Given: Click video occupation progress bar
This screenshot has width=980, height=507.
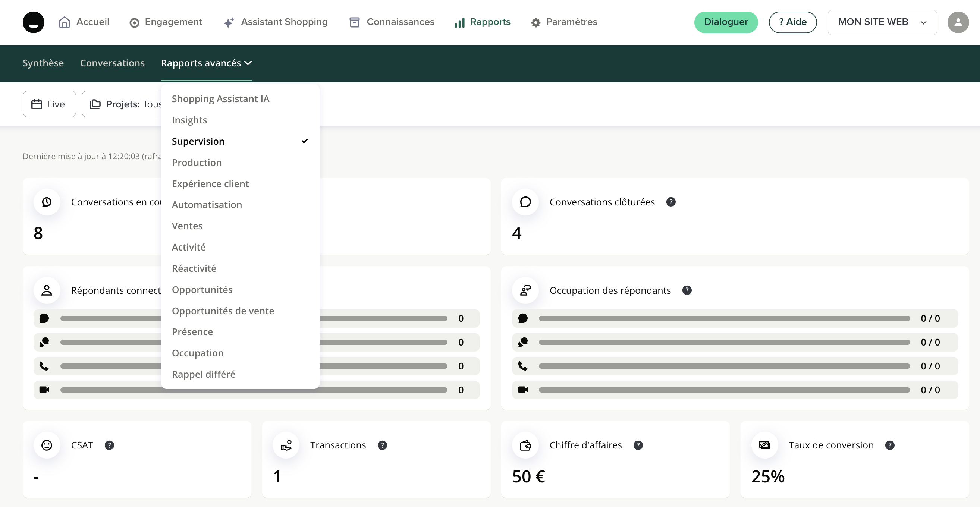Looking at the screenshot, I should [x=724, y=390].
